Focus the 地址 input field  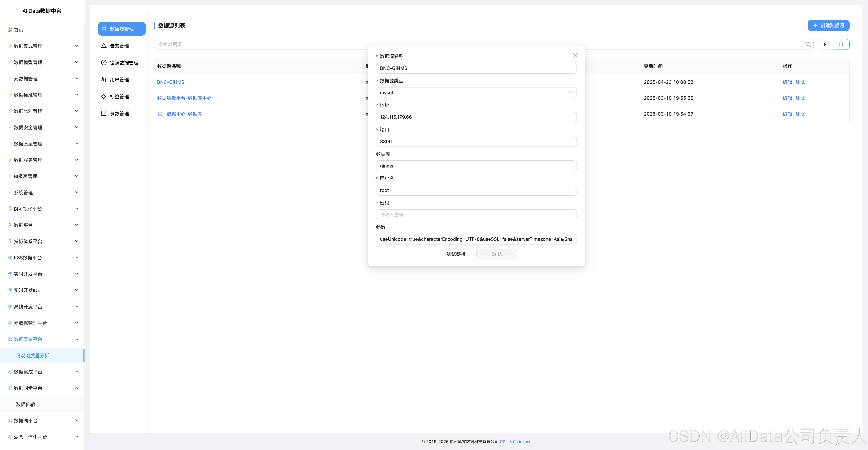[x=476, y=117]
